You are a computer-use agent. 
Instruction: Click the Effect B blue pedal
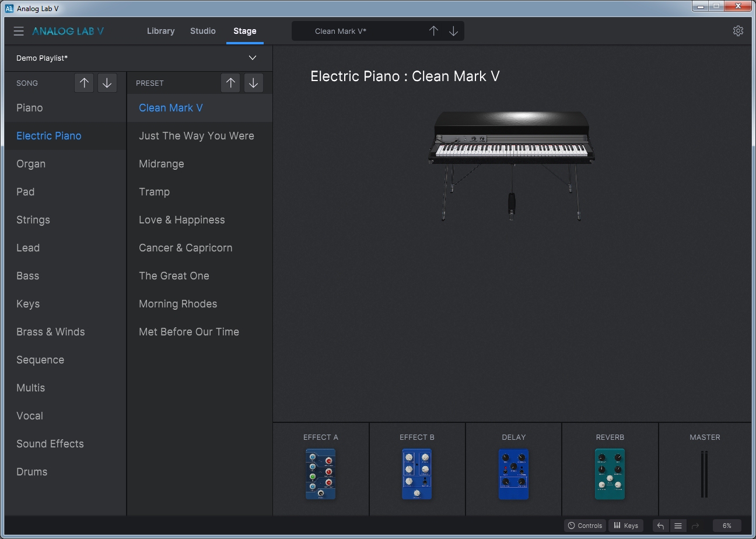pos(416,474)
